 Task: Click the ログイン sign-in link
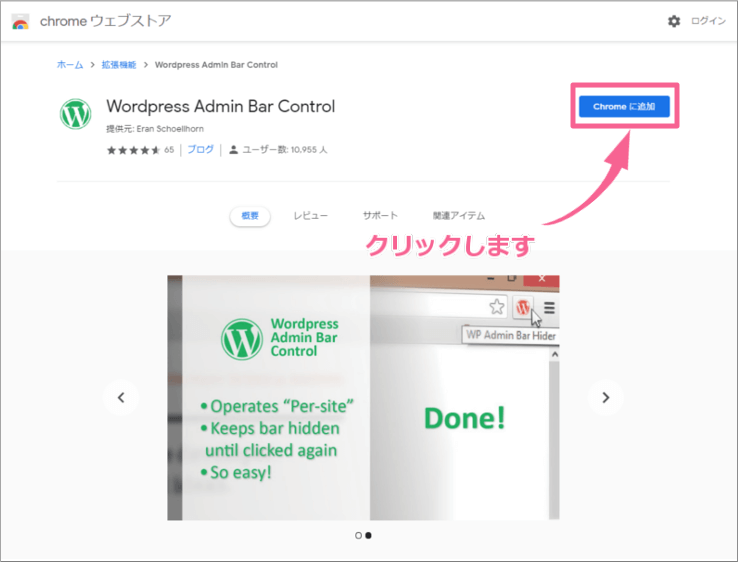pos(708,21)
